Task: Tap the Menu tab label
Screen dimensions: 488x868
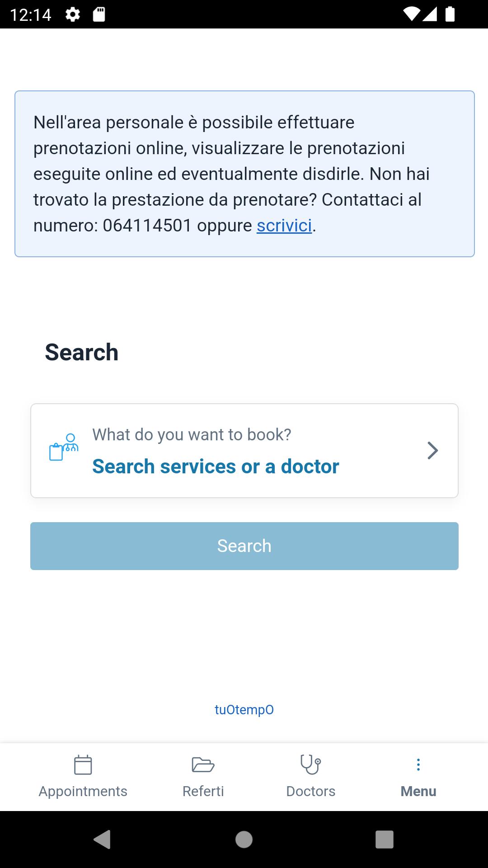Action: 418,791
